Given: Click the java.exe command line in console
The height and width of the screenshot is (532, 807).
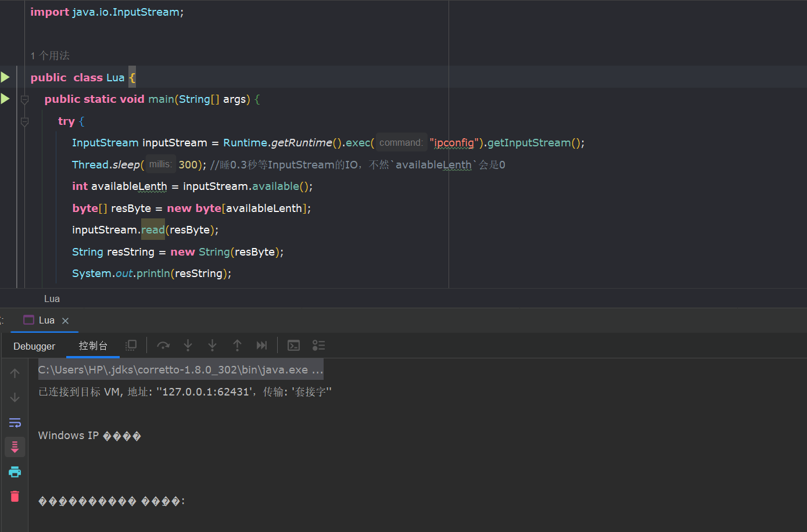Looking at the screenshot, I should [181, 370].
